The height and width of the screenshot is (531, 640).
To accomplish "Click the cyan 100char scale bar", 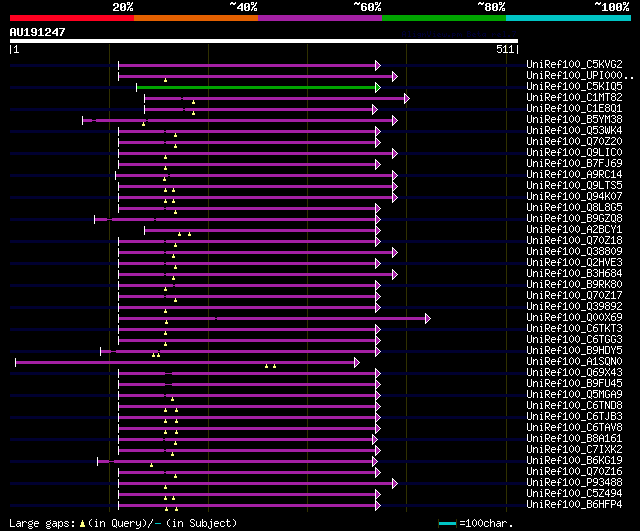I will point(447,523).
